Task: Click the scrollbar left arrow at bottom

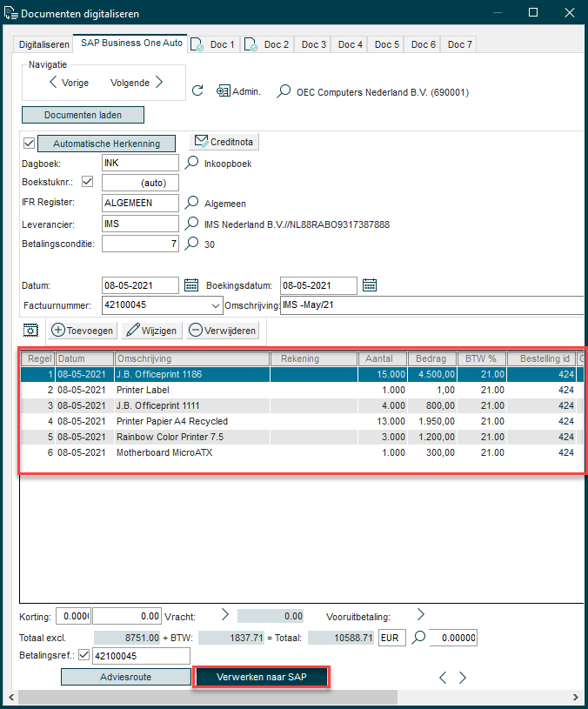Action: point(10,697)
